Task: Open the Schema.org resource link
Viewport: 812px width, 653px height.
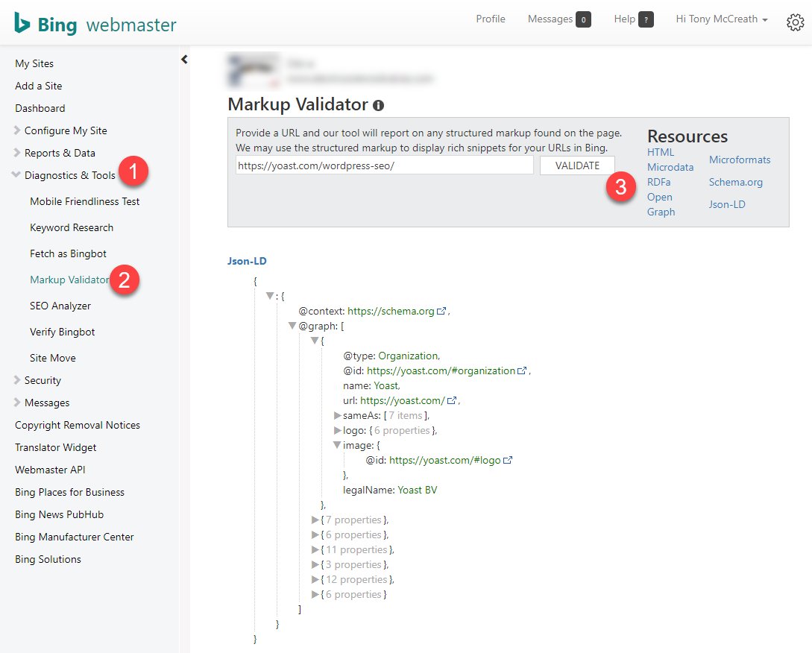Action: [x=735, y=183]
